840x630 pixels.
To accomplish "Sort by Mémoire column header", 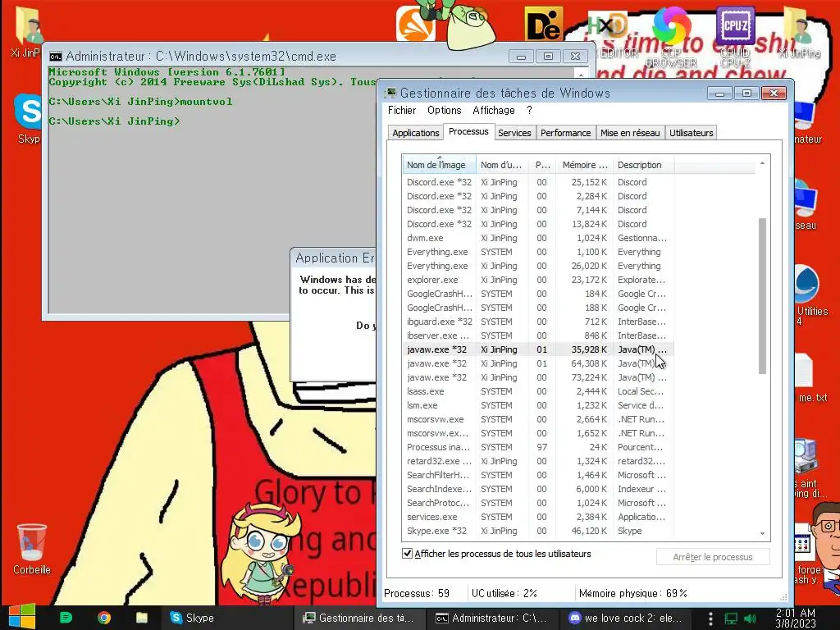I will [584, 165].
